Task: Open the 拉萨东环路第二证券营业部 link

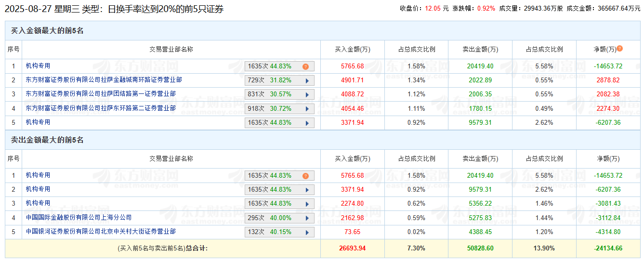Action: pos(101,108)
